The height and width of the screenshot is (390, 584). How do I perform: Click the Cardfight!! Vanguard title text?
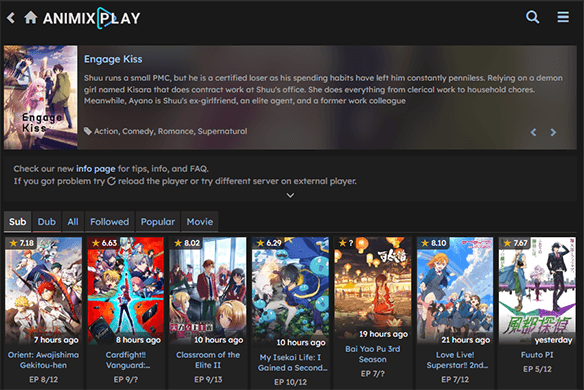(127, 360)
